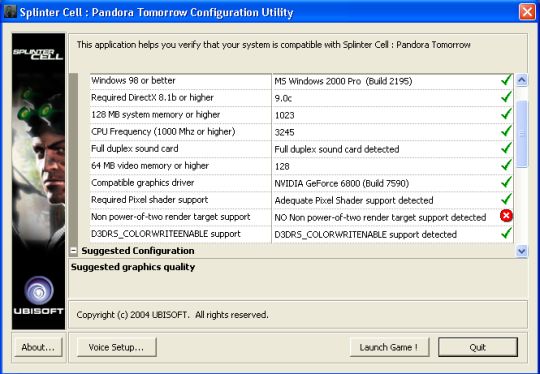Screen dimensions: 540x374
Task: Click the 'Copyright (c) 2004 UBISOFT' text
Action: tap(172, 314)
